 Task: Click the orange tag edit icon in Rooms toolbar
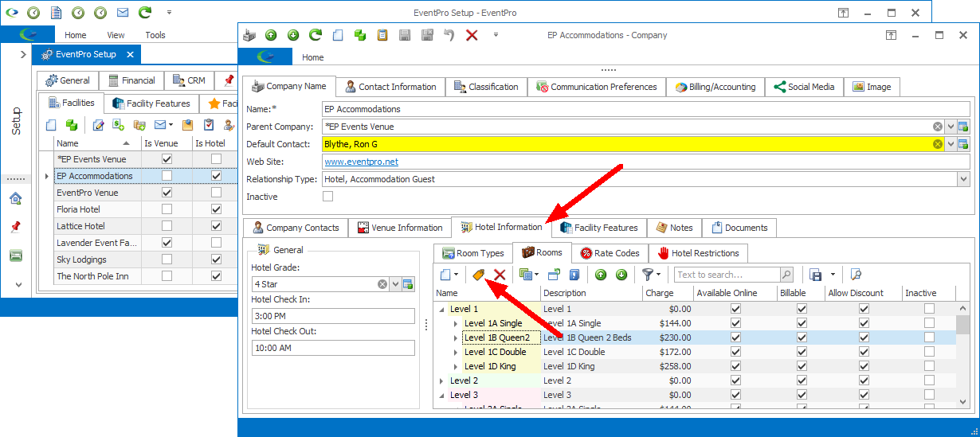tap(478, 275)
